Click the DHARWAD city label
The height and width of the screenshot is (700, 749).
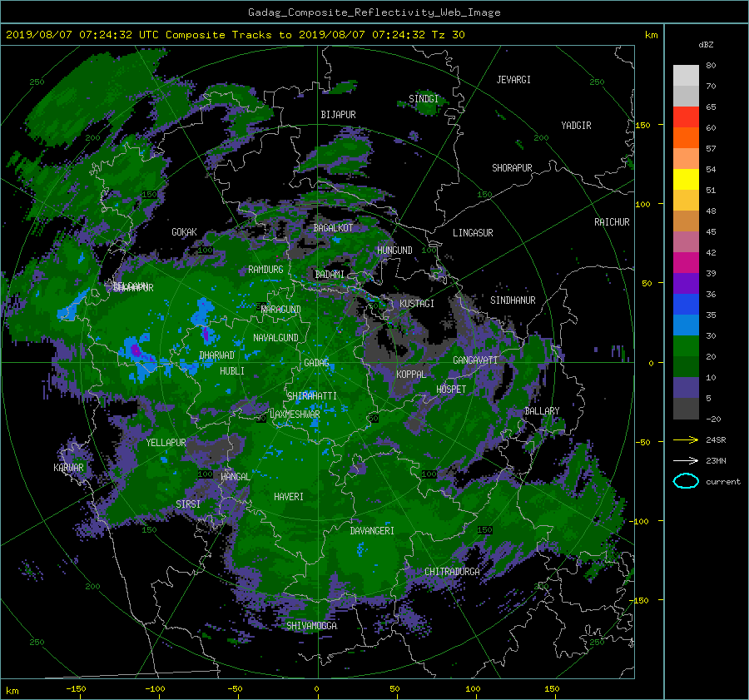[x=216, y=355]
